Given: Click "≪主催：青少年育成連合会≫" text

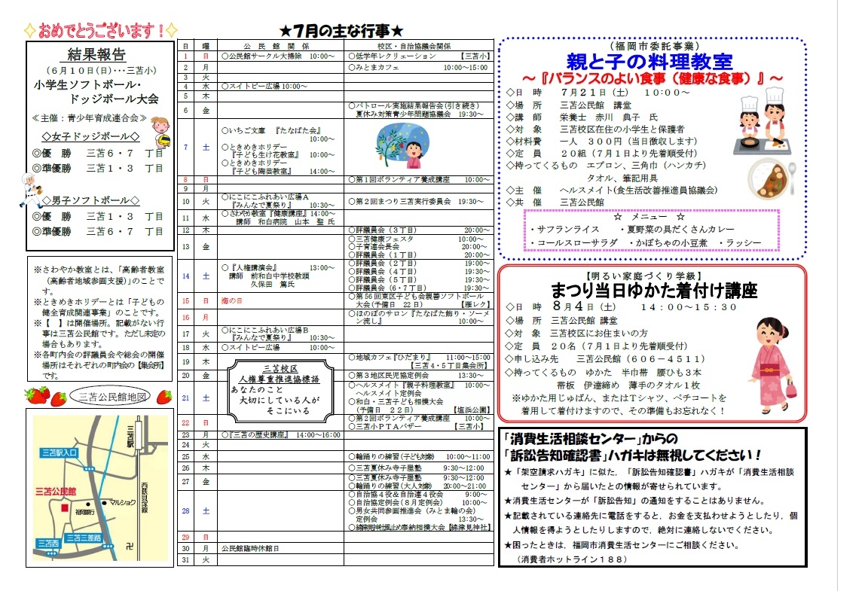Looking at the screenshot, I should (x=90, y=118).
